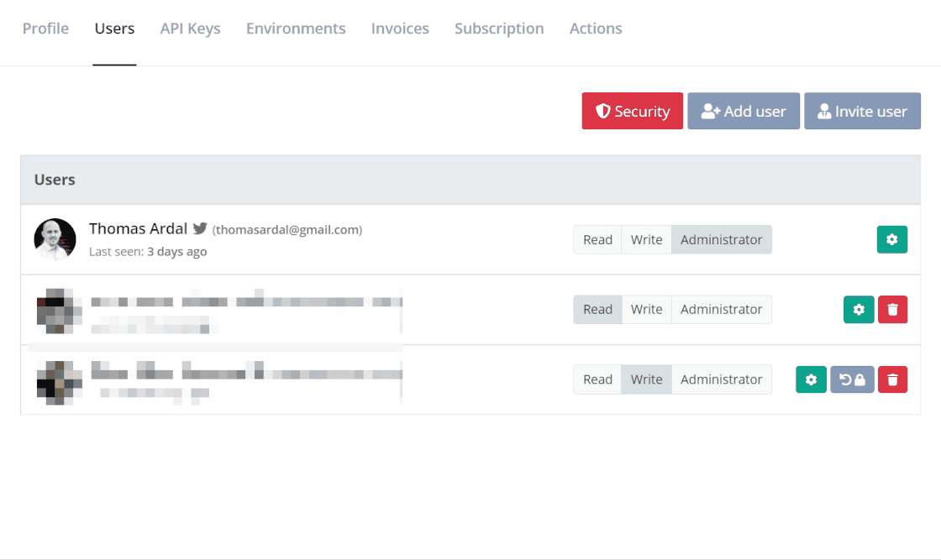This screenshot has height=560, width=941.
Task: Click the pixelated avatar of second user
Action: coord(59,311)
